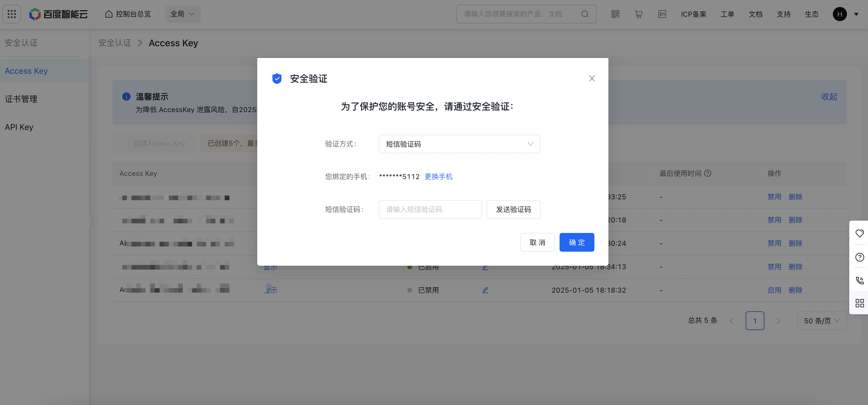
Task: Click 安全认证 breadcrumb link
Action: click(x=114, y=43)
